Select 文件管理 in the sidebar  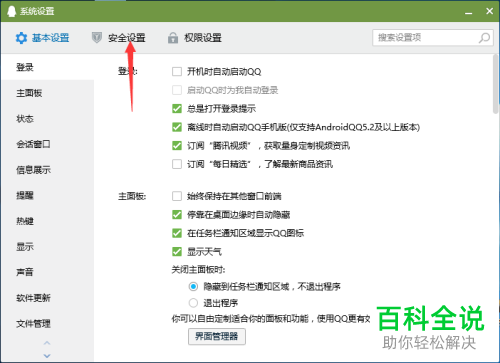pos(48,324)
